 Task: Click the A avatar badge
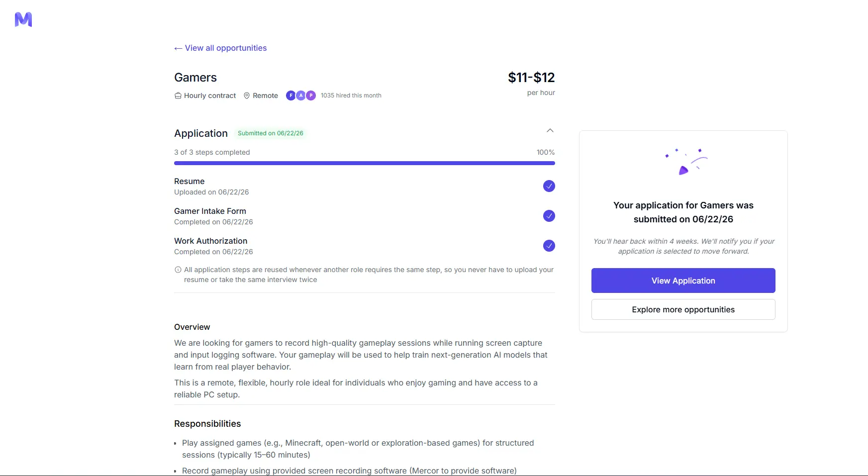click(301, 95)
